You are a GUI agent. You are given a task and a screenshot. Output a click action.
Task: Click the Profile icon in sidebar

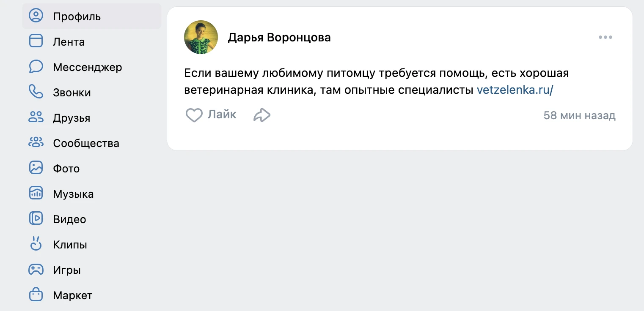tap(36, 16)
